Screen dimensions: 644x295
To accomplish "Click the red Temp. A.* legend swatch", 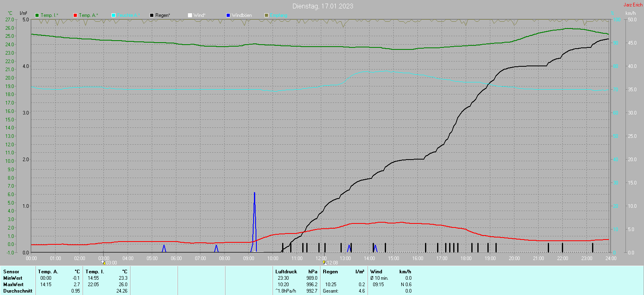I will coord(75,15).
